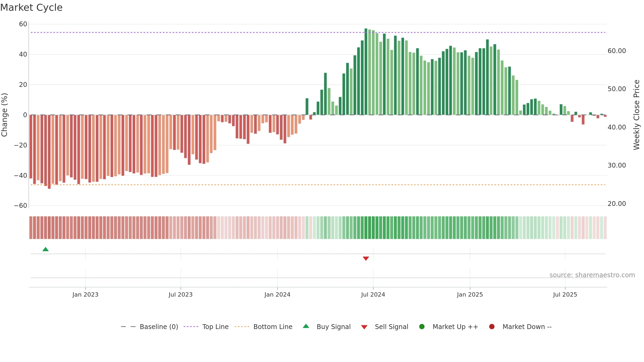Click the Sell Signal red triangle legend icon

tap(364, 327)
